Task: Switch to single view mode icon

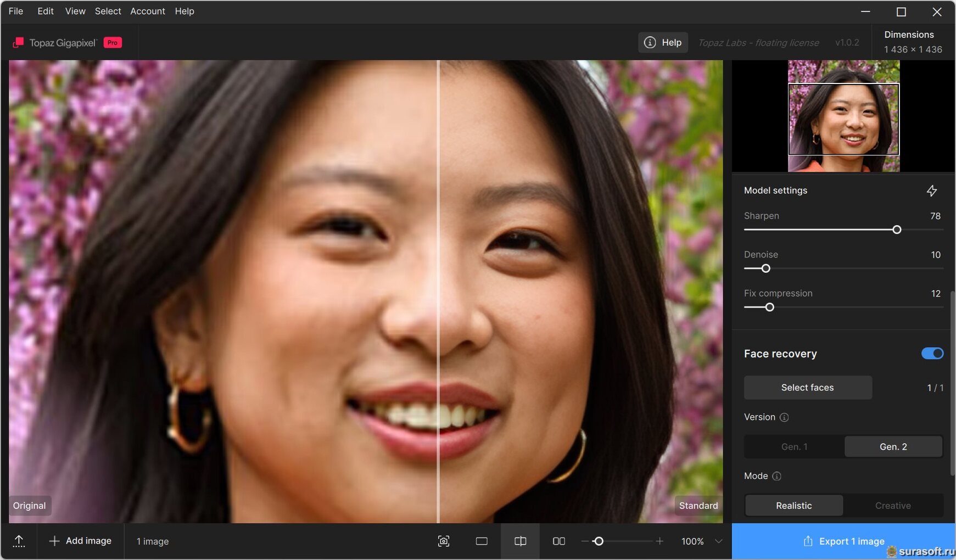Action: click(482, 541)
